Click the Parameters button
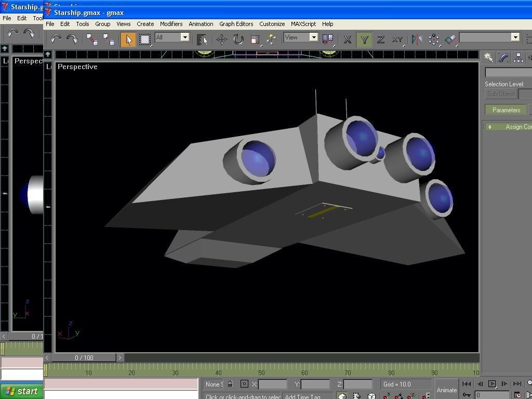 pos(506,110)
